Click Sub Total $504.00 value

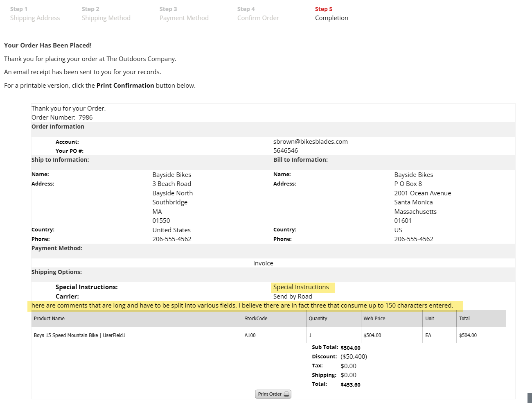350,348
